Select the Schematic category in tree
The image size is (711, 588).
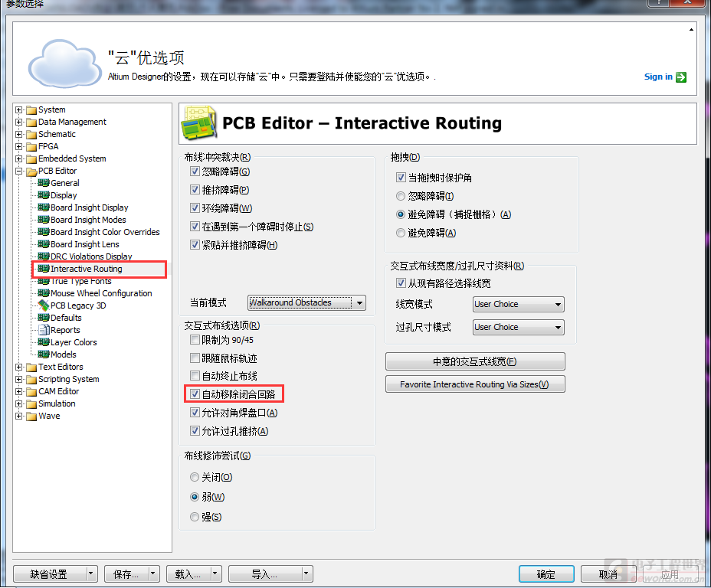coord(57,134)
